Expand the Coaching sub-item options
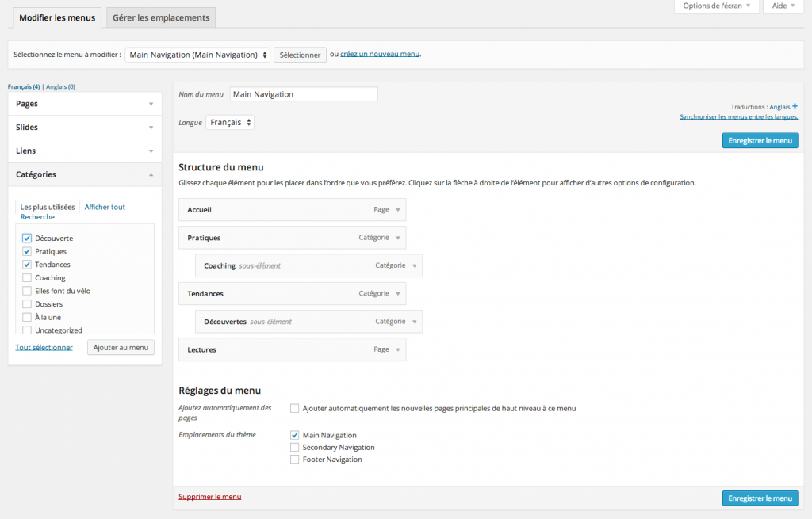 [414, 265]
